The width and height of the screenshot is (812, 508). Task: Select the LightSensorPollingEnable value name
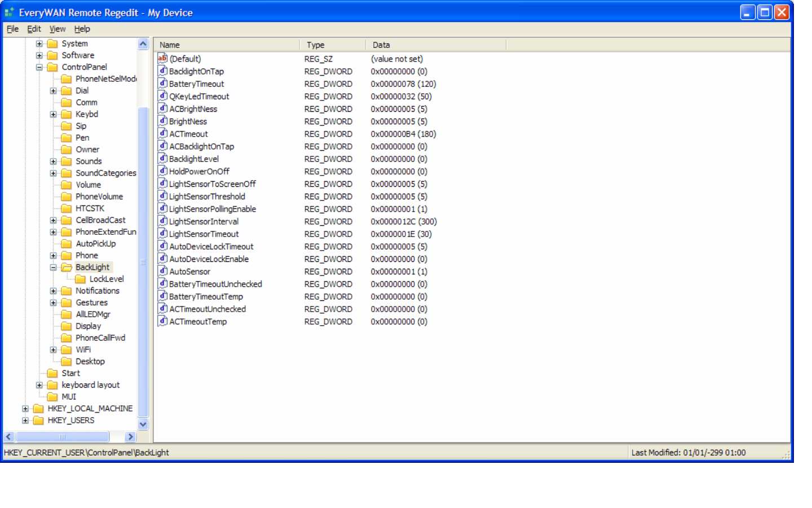coord(213,209)
